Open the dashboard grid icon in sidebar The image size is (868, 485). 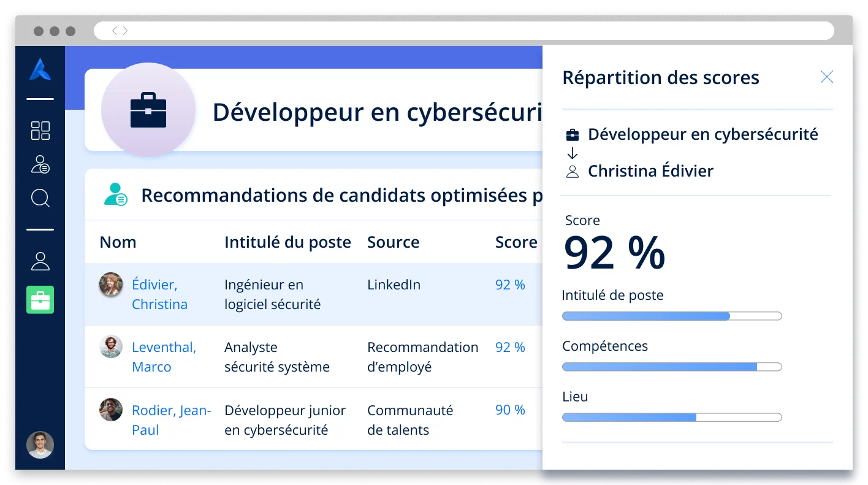tap(40, 131)
